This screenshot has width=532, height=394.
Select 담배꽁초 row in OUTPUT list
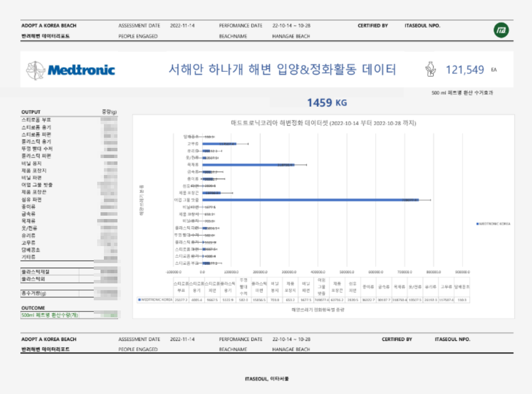click(69, 250)
